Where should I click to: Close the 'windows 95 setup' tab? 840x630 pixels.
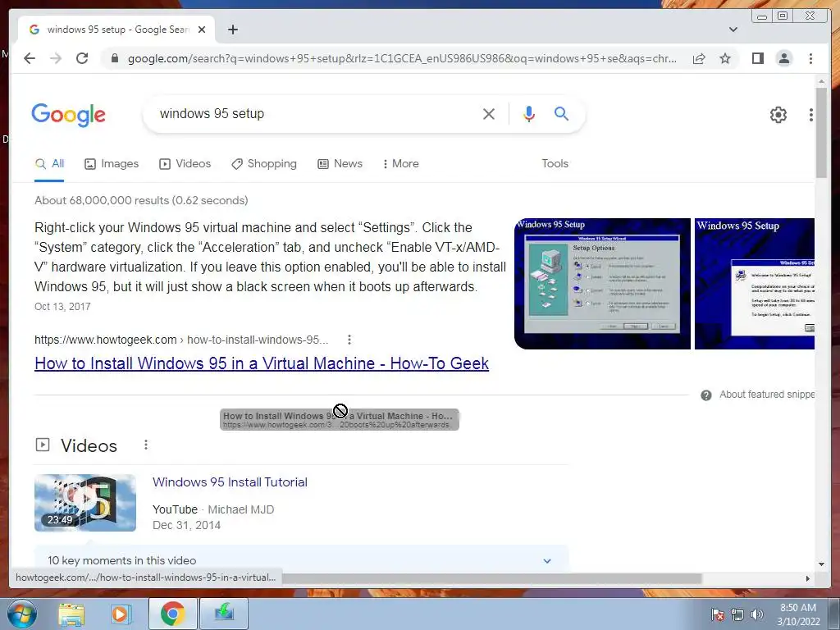click(202, 30)
